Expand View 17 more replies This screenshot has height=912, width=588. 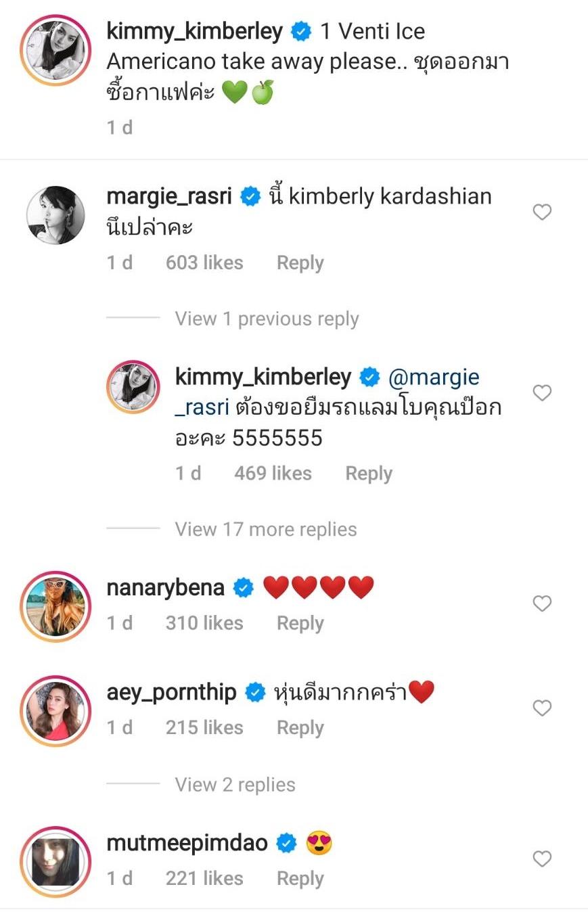[x=265, y=529]
